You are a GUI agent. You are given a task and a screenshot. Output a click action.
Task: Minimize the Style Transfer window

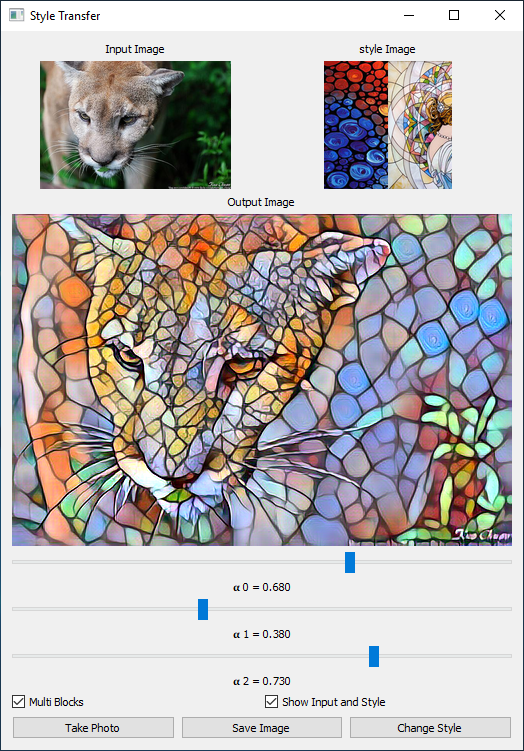coord(409,15)
